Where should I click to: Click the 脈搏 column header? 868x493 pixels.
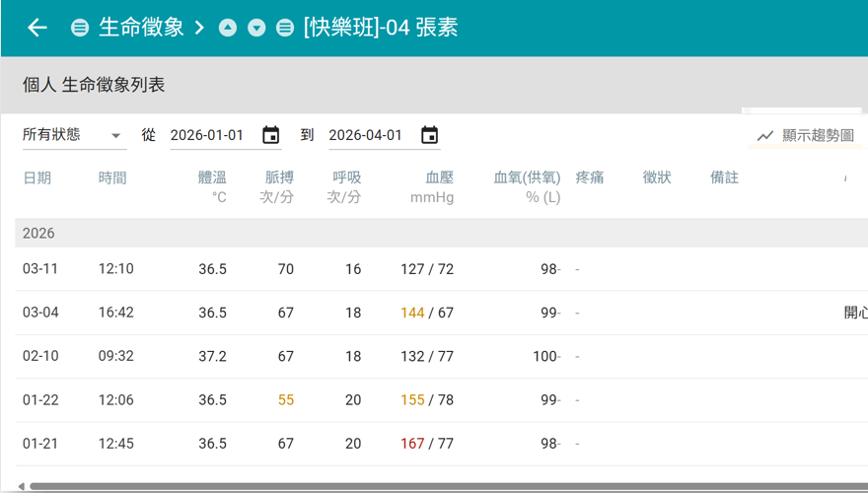coord(279,177)
